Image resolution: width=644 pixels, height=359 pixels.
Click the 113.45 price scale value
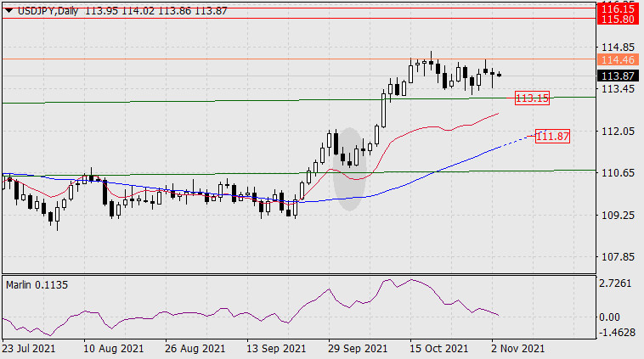point(618,88)
